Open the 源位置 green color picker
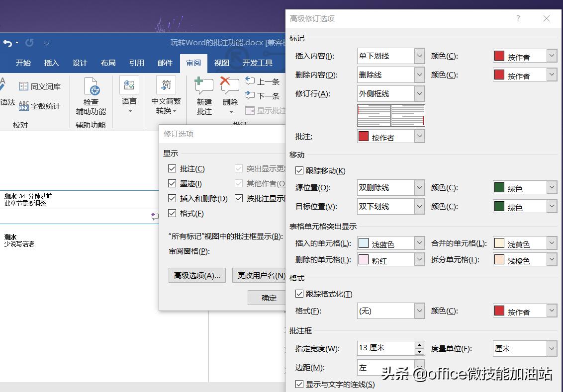 [x=553, y=187]
